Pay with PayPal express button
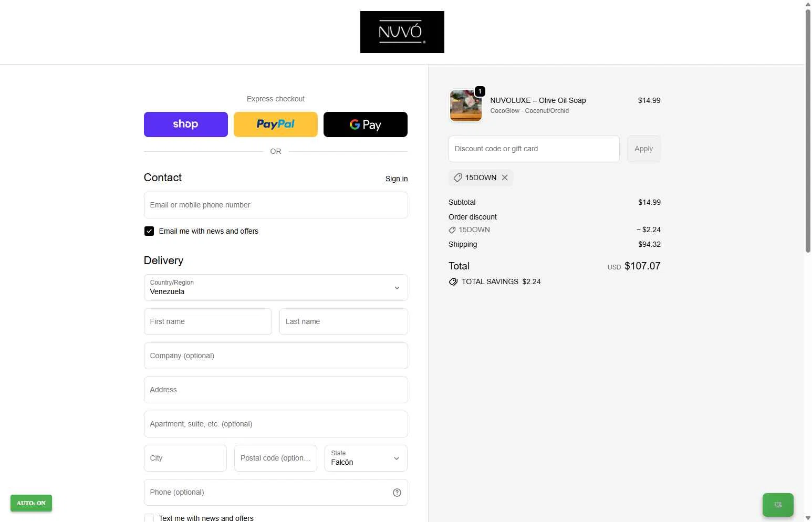Viewport: 812px width, 522px height. pyautogui.click(x=276, y=124)
